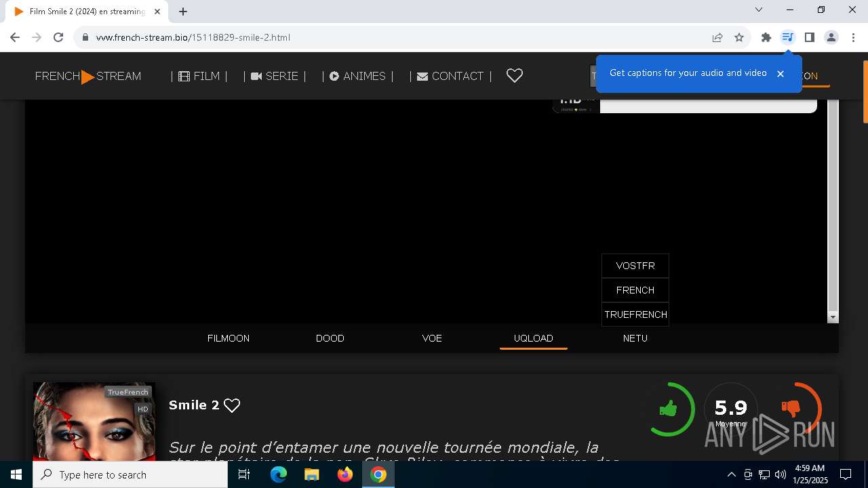Click the player scrollbar down arrow
Screen dimensions: 868x488
[833, 317]
